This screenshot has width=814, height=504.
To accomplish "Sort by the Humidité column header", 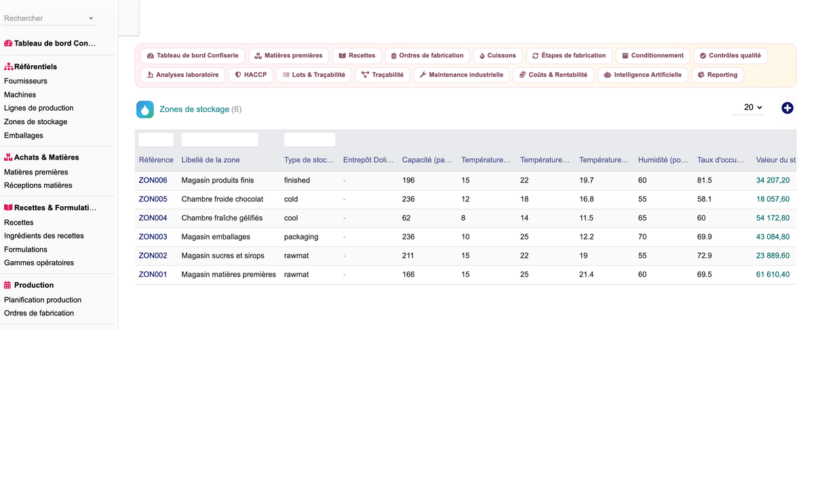I will (663, 160).
